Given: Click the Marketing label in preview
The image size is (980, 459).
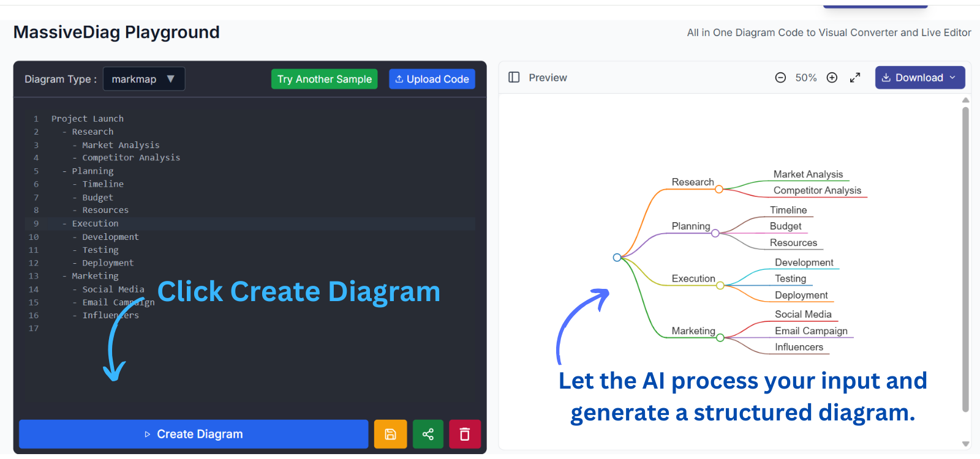Looking at the screenshot, I should (693, 331).
